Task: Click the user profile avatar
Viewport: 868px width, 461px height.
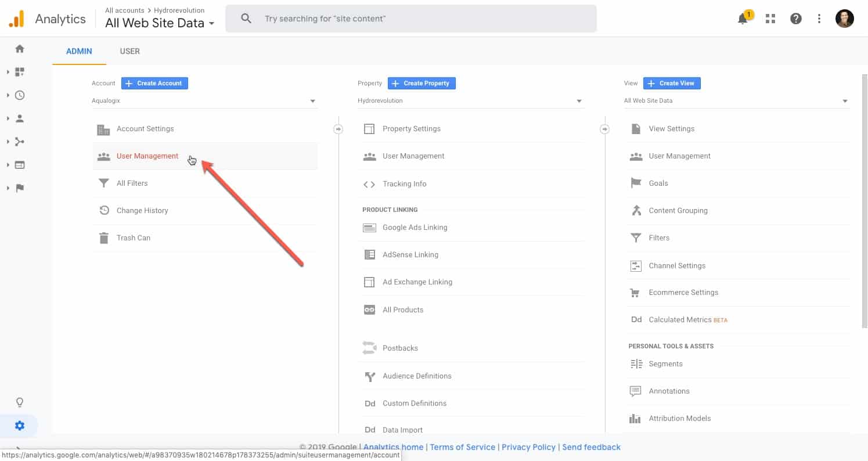Action: (x=845, y=19)
